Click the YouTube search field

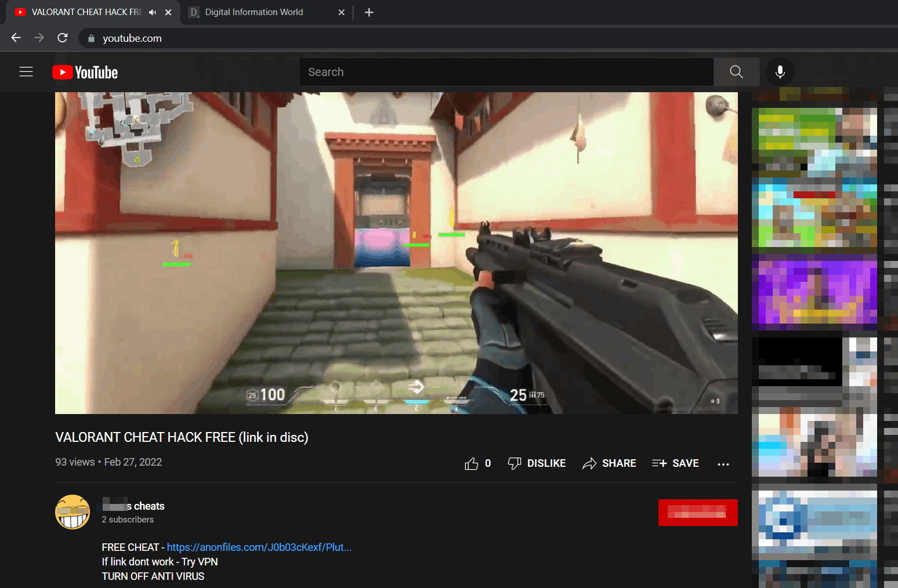pyautogui.click(x=506, y=72)
